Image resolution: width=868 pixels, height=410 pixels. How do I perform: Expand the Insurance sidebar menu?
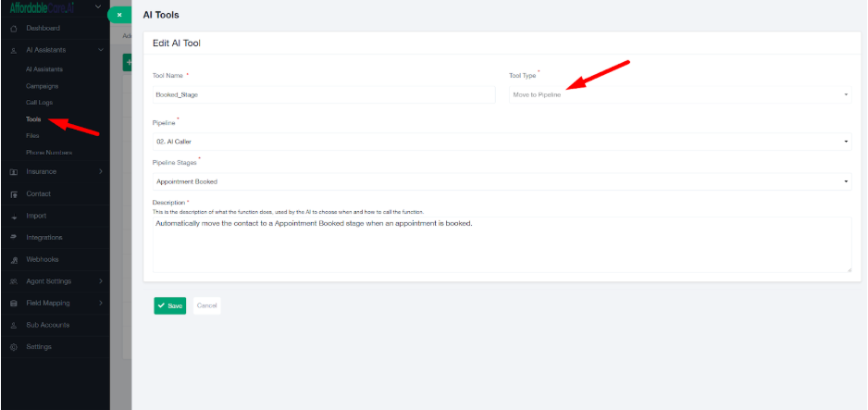coord(100,172)
